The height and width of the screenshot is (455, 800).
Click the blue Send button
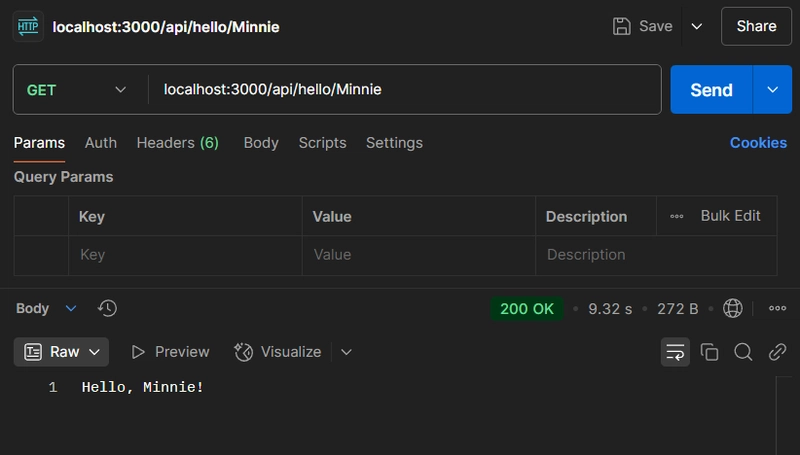(x=711, y=90)
